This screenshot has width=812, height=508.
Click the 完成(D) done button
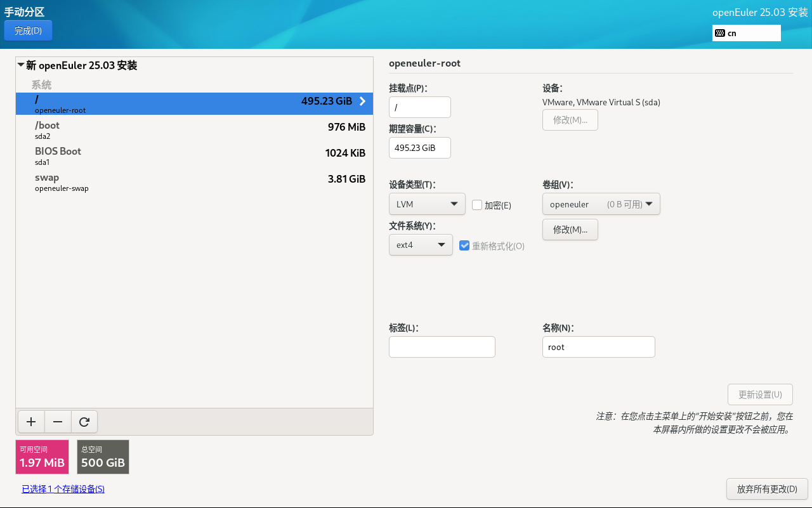click(28, 30)
